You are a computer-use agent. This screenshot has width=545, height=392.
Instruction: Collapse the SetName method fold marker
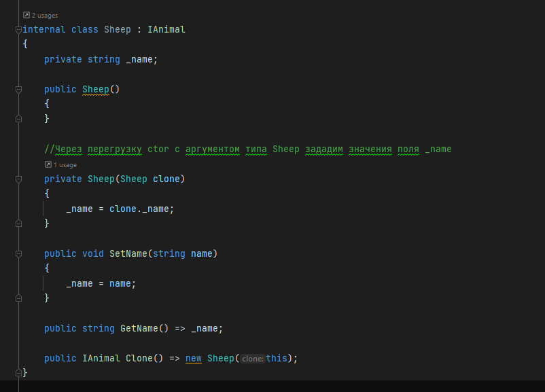tap(19, 254)
